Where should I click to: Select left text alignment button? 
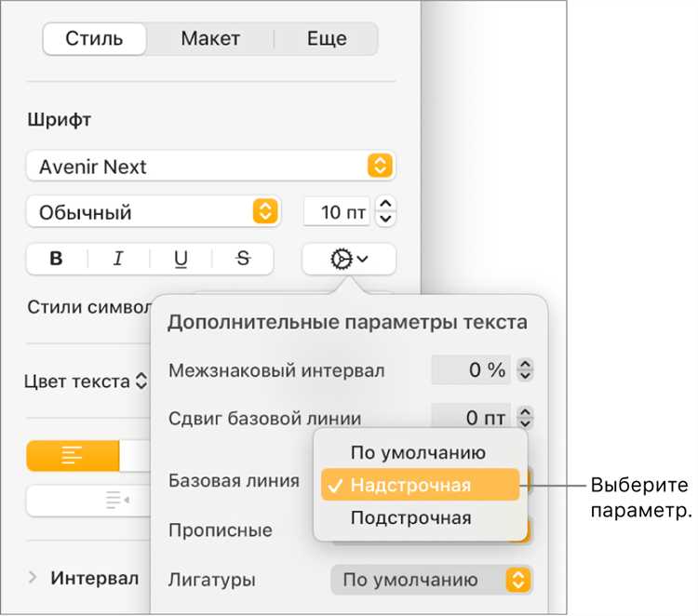[73, 455]
